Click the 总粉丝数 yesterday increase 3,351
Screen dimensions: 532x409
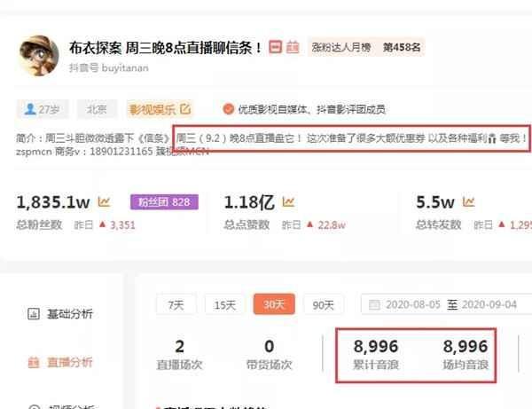pyautogui.click(x=122, y=224)
